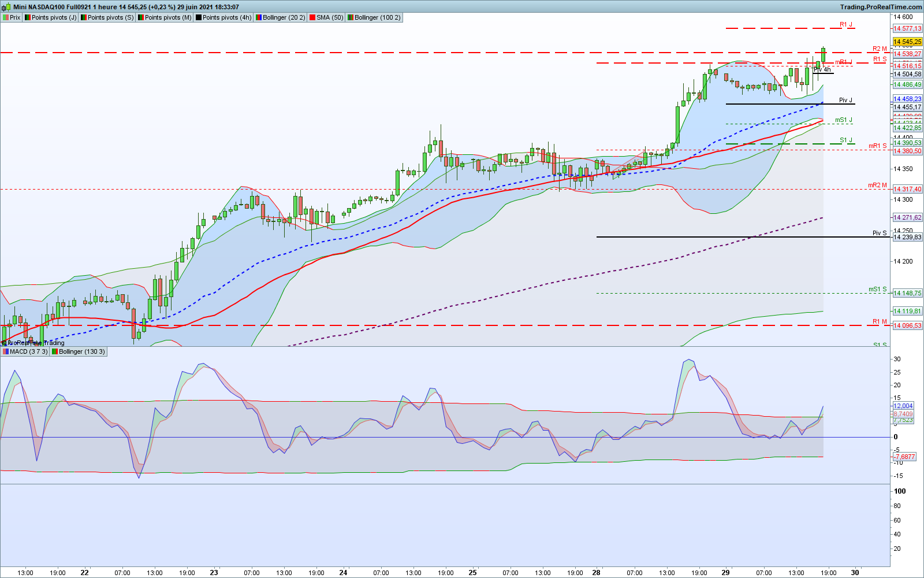Click date 30 on the time axis

point(855,573)
